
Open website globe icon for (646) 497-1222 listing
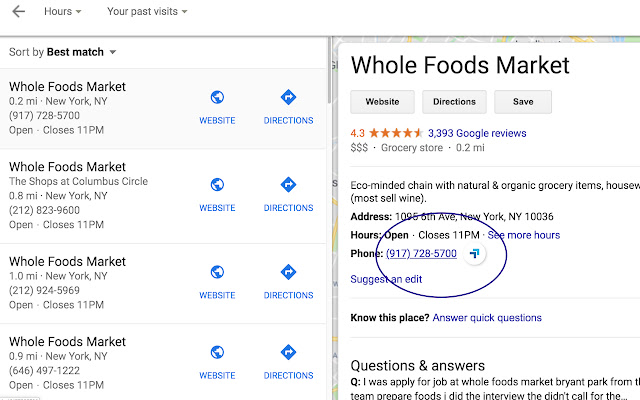217,352
